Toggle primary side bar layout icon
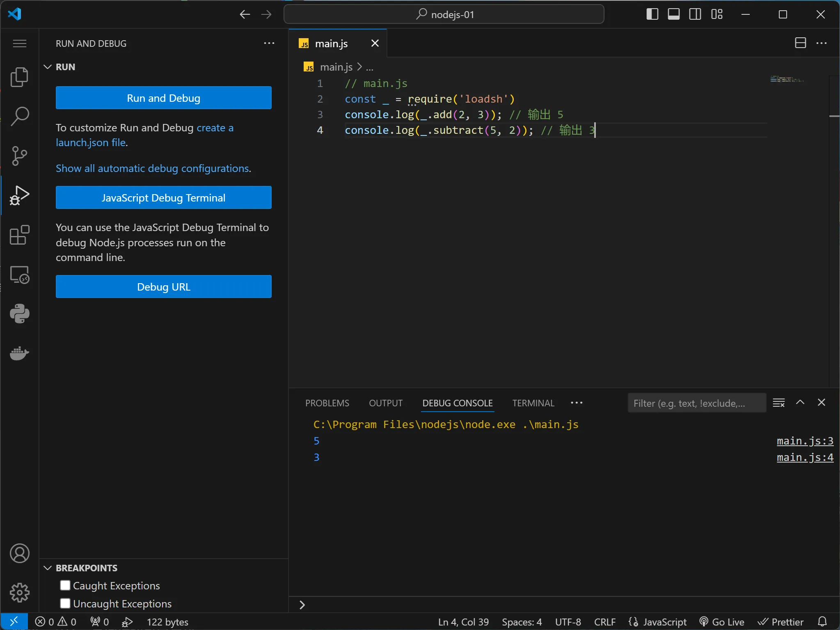The height and width of the screenshot is (630, 840). 652,14
